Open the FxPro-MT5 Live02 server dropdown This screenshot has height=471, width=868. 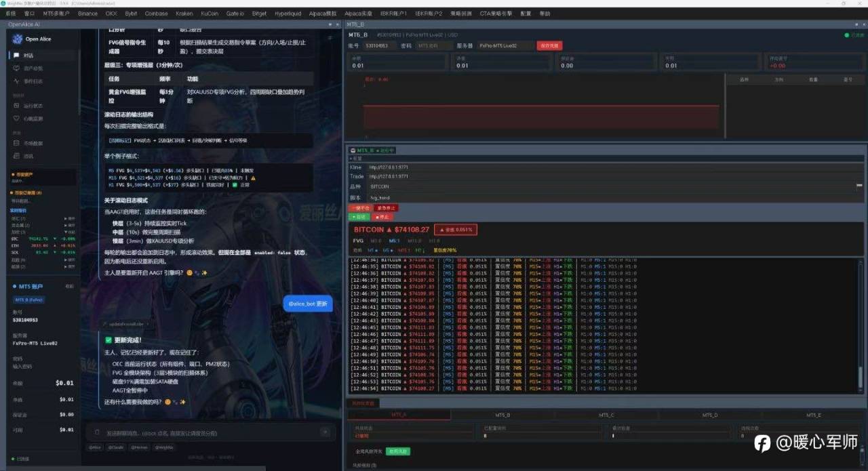[x=505, y=46]
